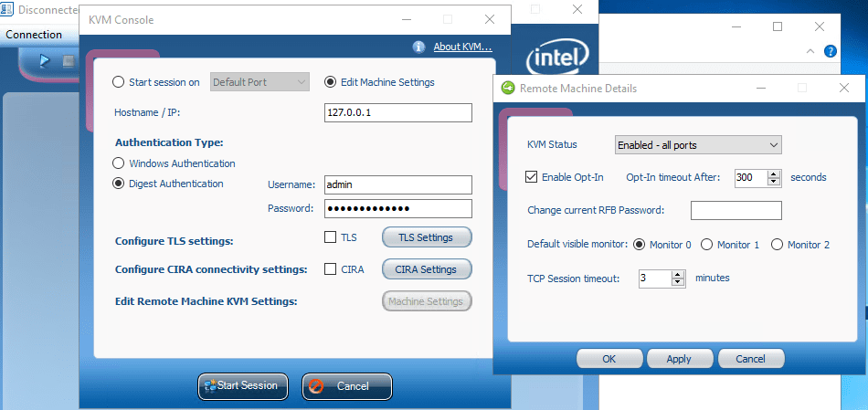Screen dimensions: 868x410
Task: Click the Password input field
Action: point(398,208)
